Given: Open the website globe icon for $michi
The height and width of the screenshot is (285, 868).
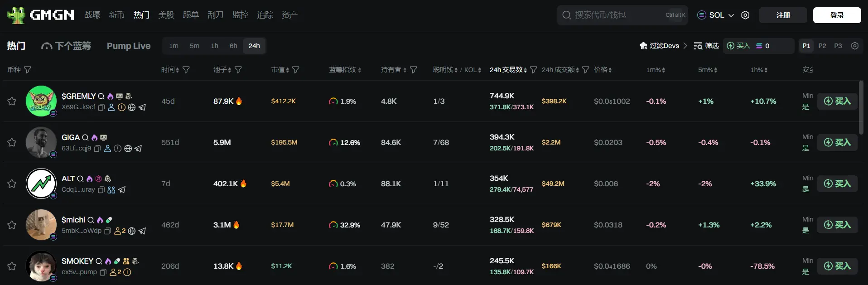Looking at the screenshot, I should [132, 231].
